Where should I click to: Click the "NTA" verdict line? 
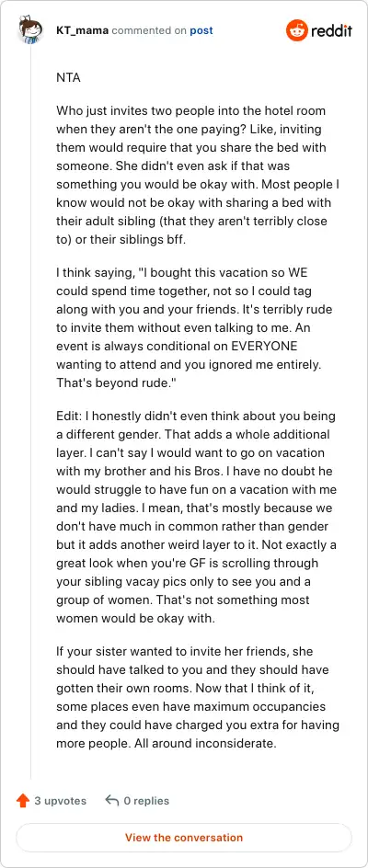pos(69,78)
